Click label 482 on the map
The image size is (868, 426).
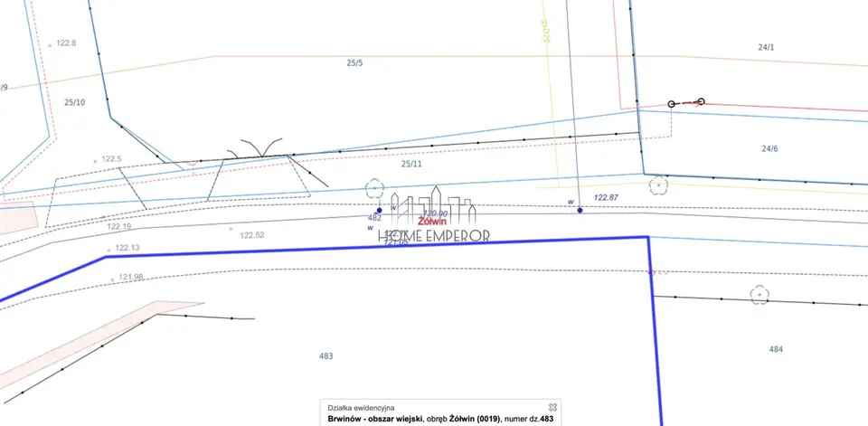(x=374, y=218)
